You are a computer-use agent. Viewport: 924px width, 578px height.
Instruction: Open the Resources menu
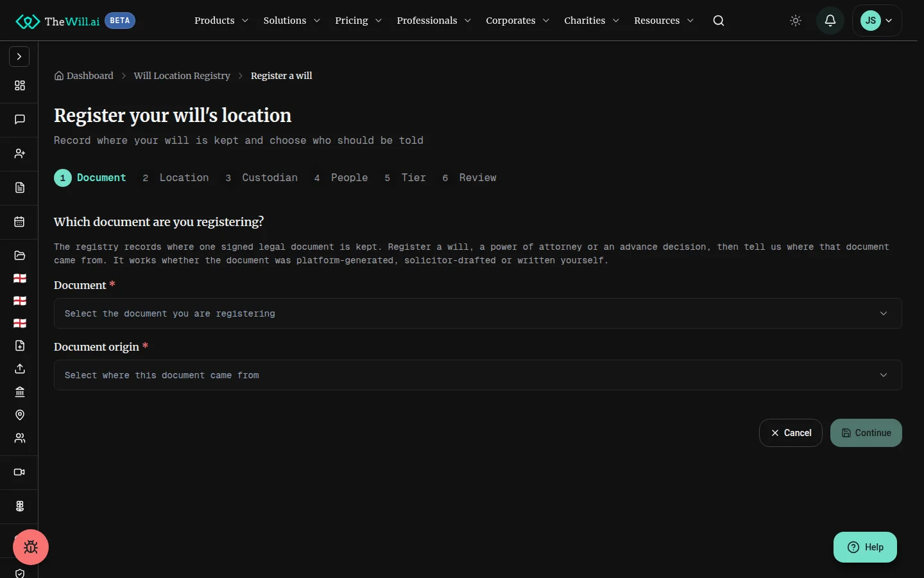(664, 21)
